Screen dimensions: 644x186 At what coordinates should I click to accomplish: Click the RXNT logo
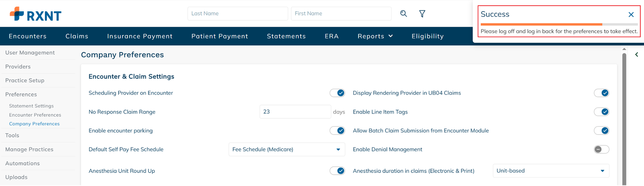[x=36, y=14]
